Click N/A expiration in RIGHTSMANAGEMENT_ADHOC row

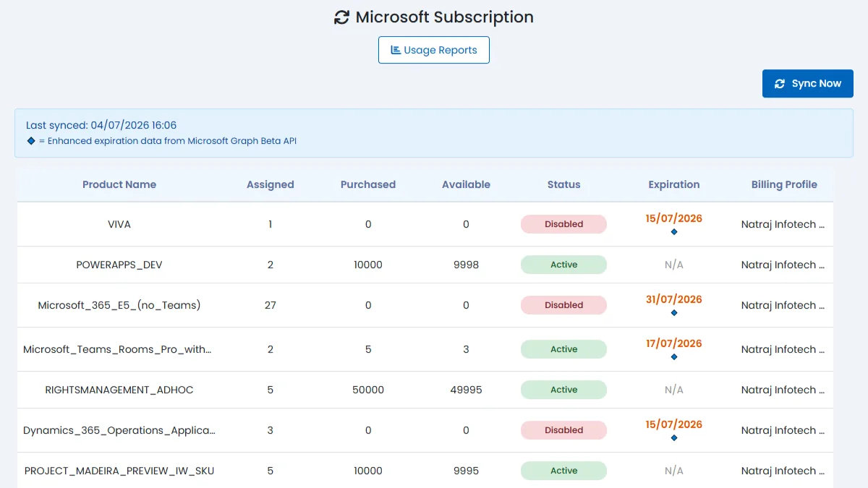coord(674,390)
